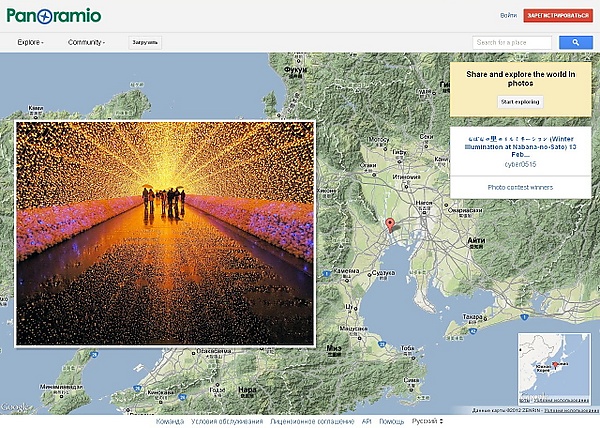Open the cyber0515 author profile link

click(519, 164)
